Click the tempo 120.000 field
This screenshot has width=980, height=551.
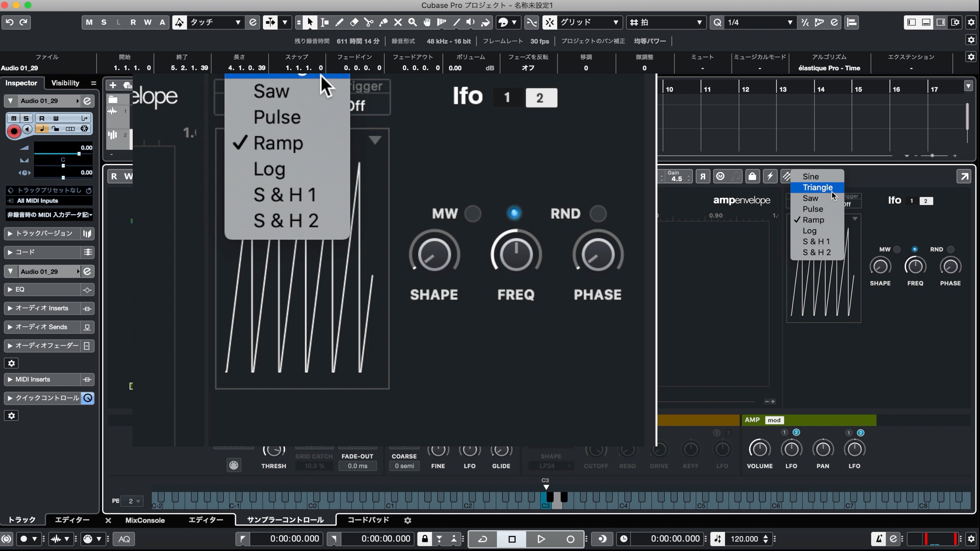coord(744,539)
